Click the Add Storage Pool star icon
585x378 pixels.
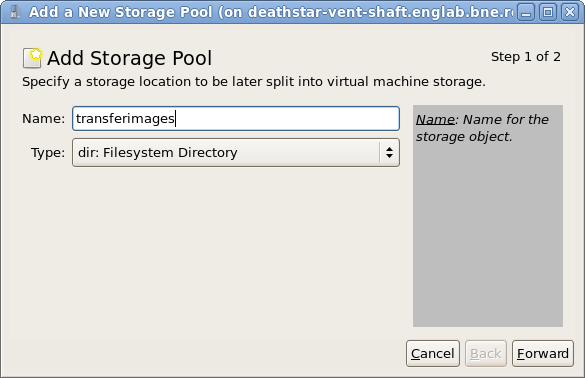point(32,58)
